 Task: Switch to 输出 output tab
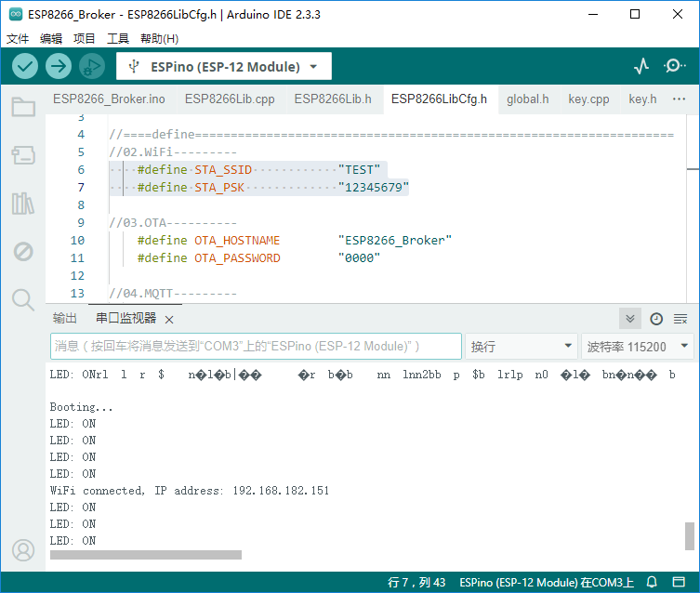click(x=65, y=318)
